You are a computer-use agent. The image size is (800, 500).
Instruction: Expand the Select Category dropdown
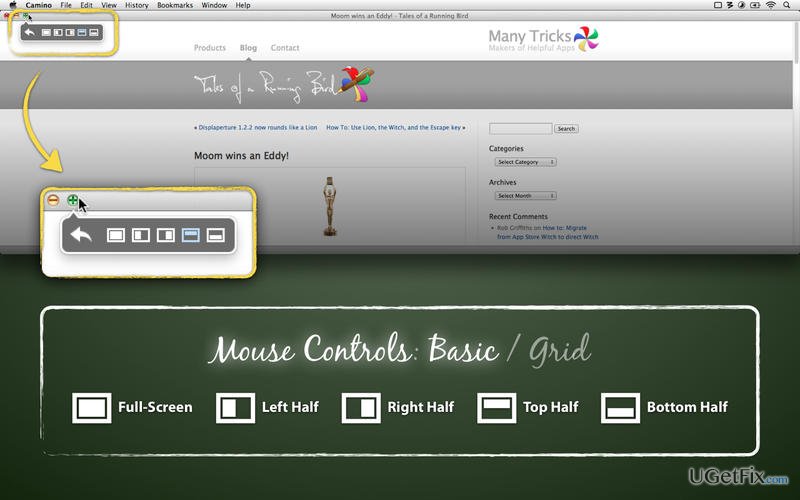pyautogui.click(x=526, y=162)
